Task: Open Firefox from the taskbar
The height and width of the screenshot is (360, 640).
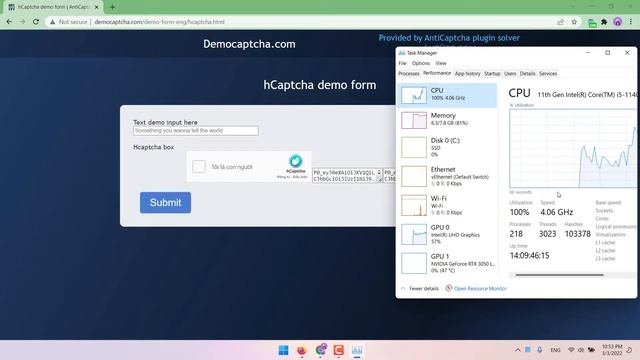Action: [x=302, y=350]
